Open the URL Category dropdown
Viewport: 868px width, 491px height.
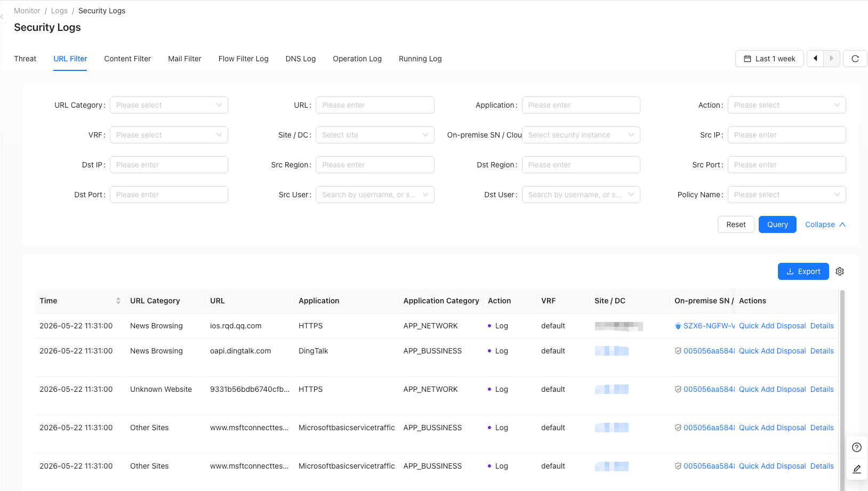click(x=169, y=105)
